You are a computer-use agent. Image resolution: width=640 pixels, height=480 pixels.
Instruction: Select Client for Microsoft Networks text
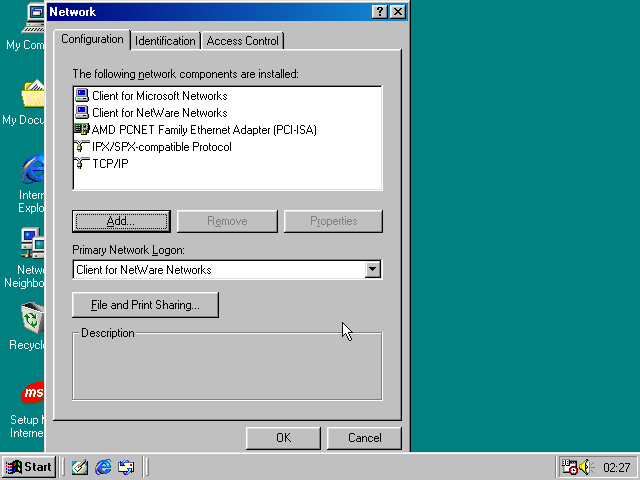(x=160, y=96)
